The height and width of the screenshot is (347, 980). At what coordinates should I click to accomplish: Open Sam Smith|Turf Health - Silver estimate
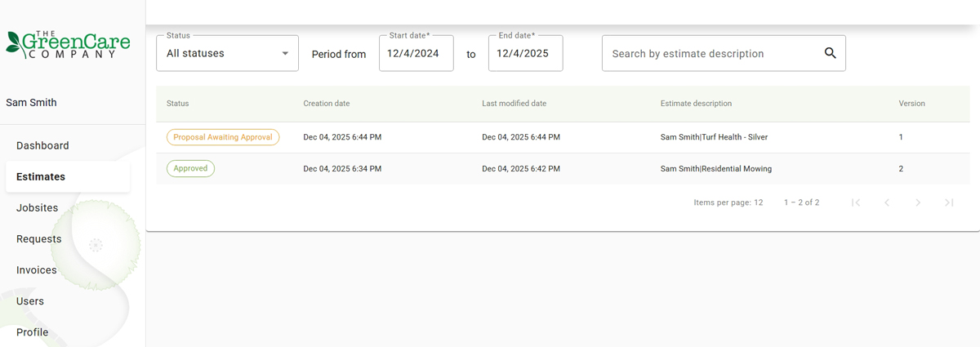tap(714, 137)
